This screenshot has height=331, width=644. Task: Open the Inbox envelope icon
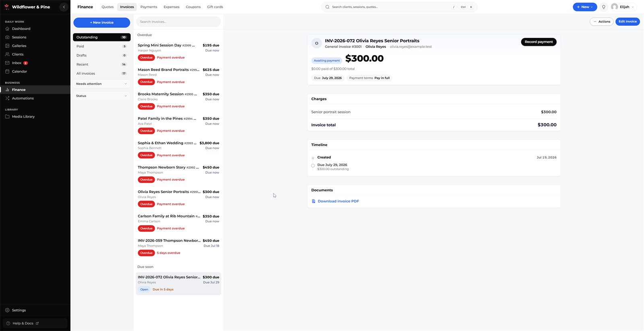coord(7,63)
